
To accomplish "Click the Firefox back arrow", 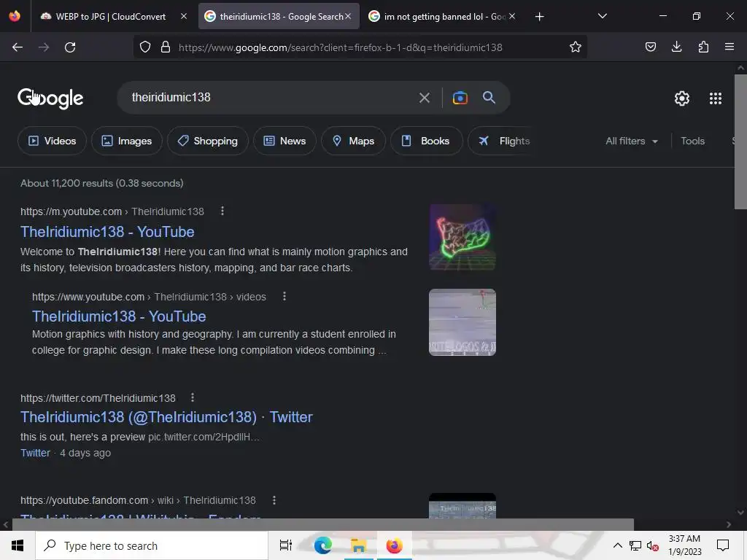I will [x=18, y=47].
